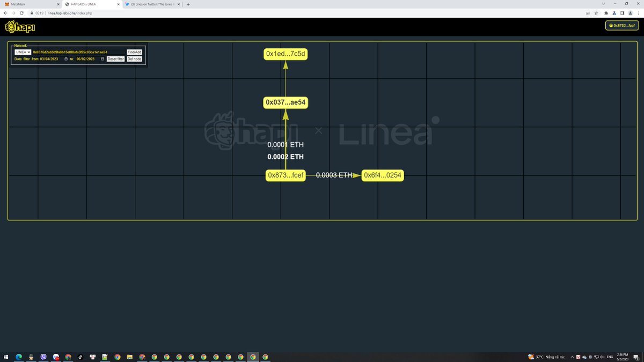Click the Find/Add button
The height and width of the screenshot is (362, 644).
134,52
